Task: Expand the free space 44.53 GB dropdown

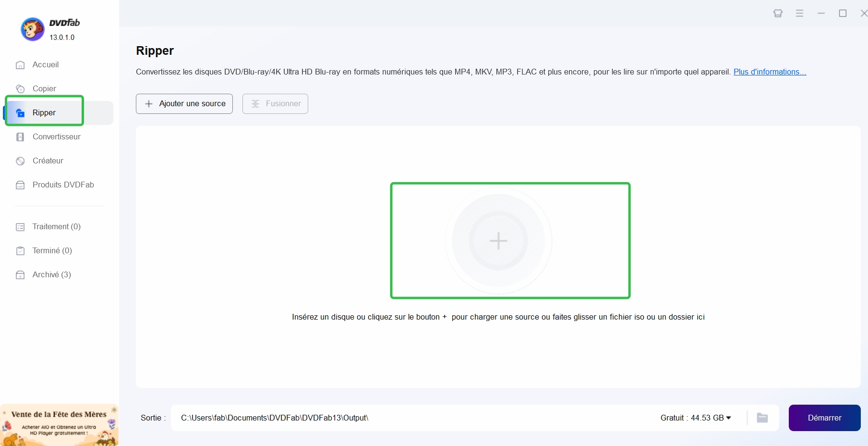Action: [696, 418]
